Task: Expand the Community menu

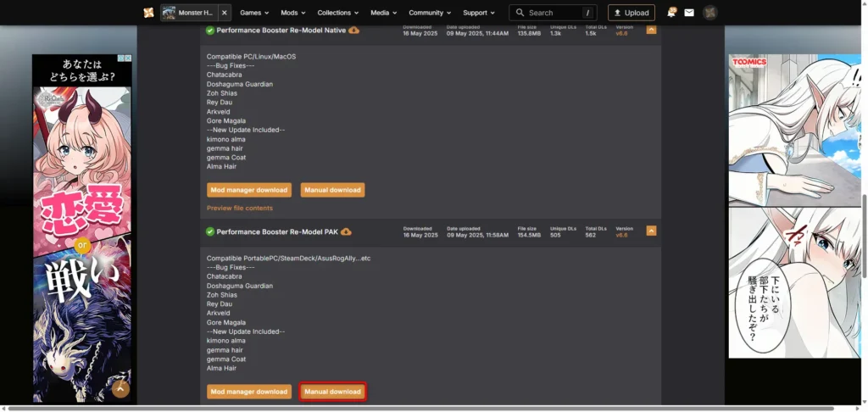Action: click(x=430, y=13)
